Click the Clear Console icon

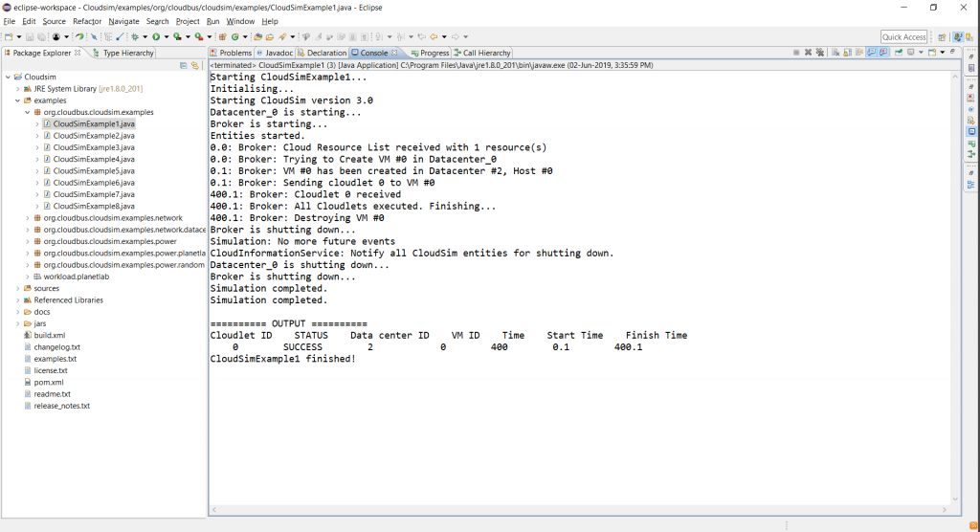[835, 53]
